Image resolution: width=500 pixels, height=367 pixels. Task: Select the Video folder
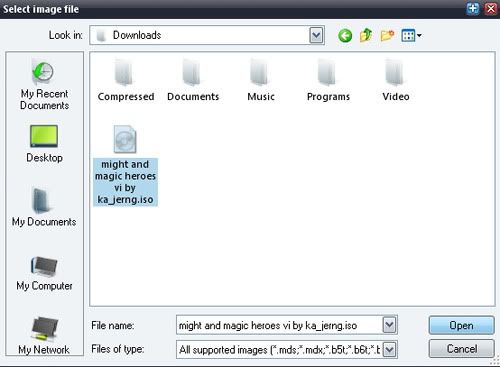pos(396,80)
